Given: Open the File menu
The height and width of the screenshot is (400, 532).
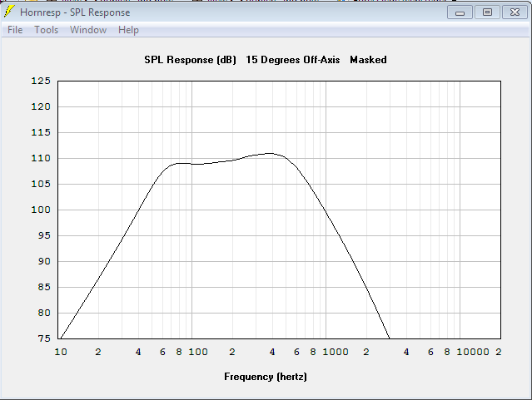Looking at the screenshot, I should pos(15,30).
